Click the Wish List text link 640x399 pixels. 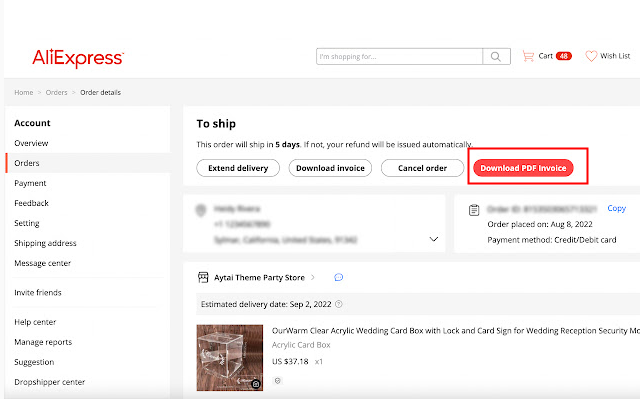click(615, 56)
